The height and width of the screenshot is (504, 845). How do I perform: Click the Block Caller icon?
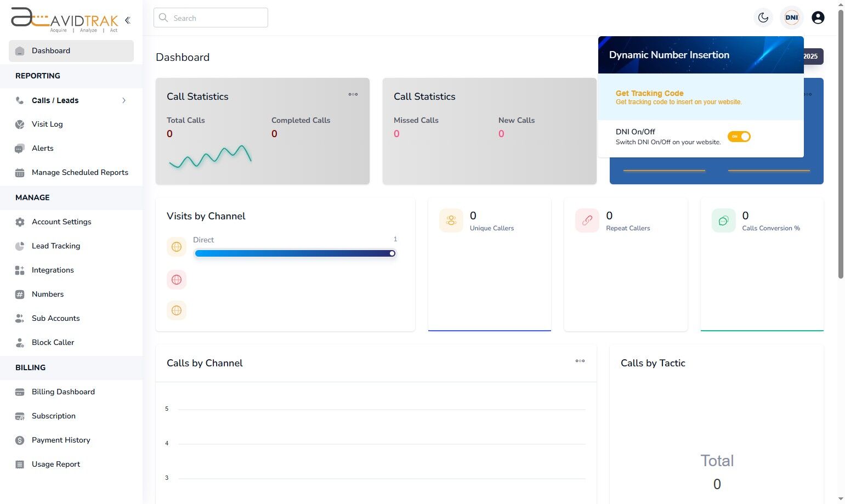point(20,342)
